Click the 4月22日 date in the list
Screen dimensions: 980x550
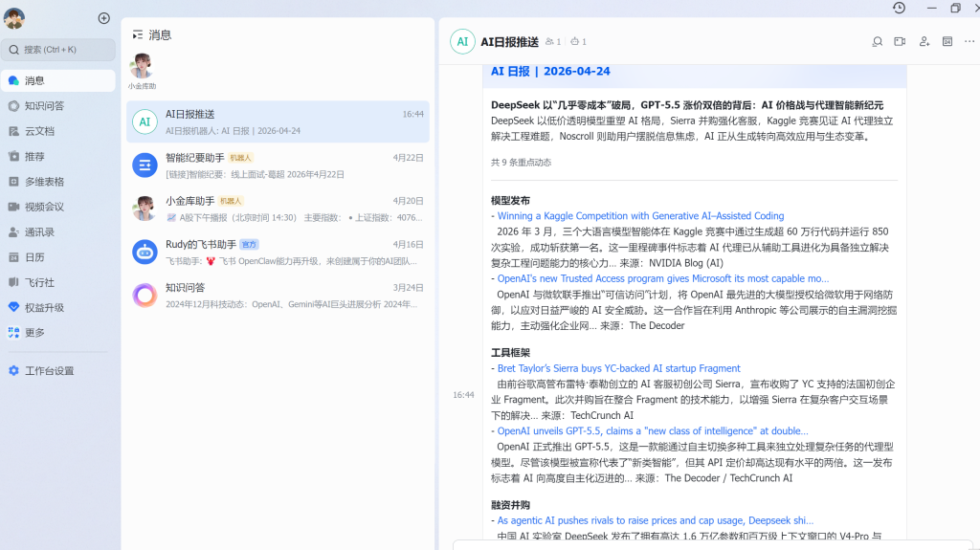click(x=408, y=158)
